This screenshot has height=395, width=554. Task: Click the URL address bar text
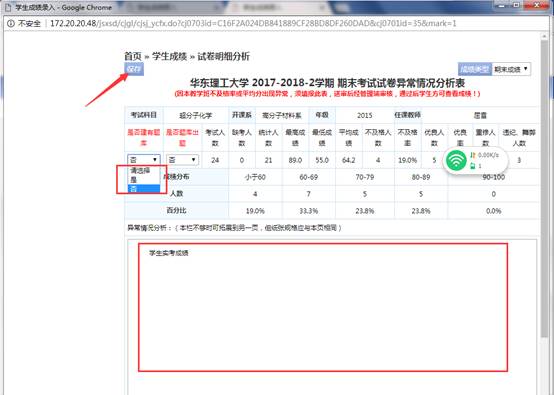253,24
